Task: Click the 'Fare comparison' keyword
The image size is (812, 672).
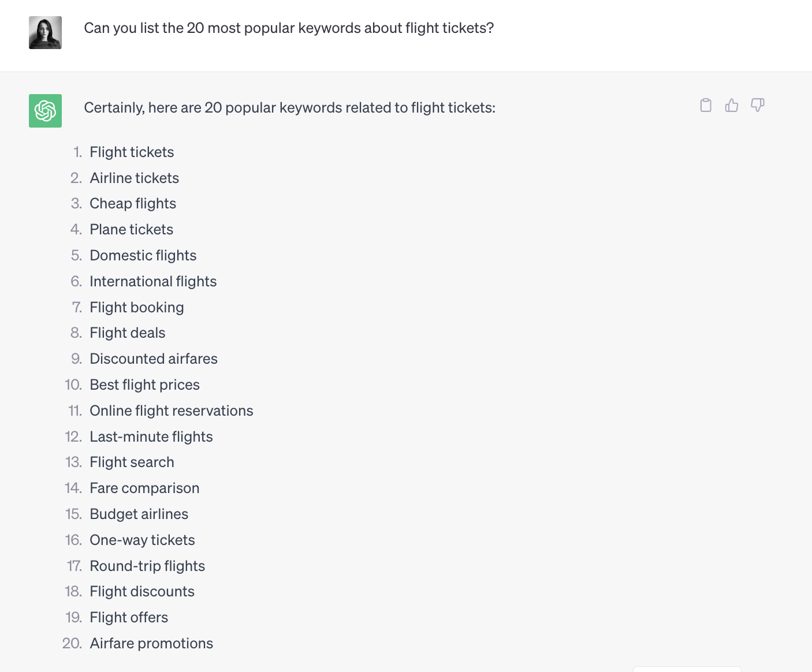Action: [144, 488]
